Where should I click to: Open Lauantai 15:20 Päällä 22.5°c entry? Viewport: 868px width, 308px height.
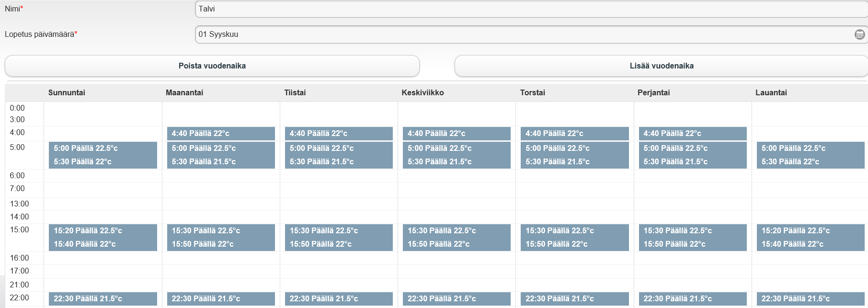pos(811,231)
